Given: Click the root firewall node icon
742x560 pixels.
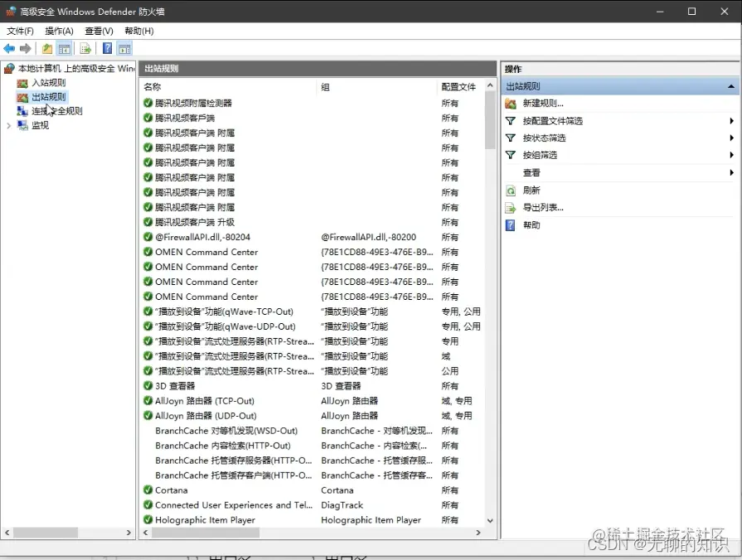Looking at the screenshot, I should coord(9,69).
